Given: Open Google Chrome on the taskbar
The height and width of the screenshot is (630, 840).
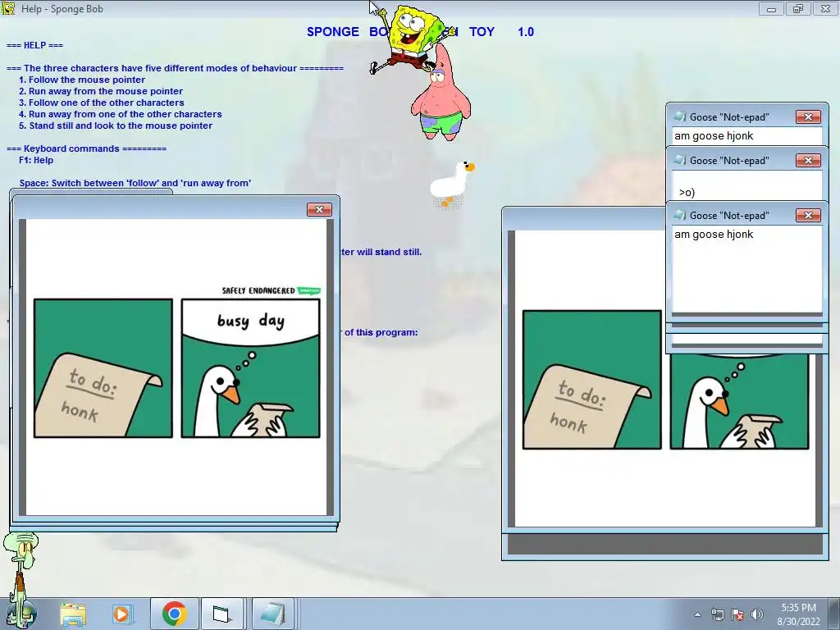Looking at the screenshot, I should (174, 614).
